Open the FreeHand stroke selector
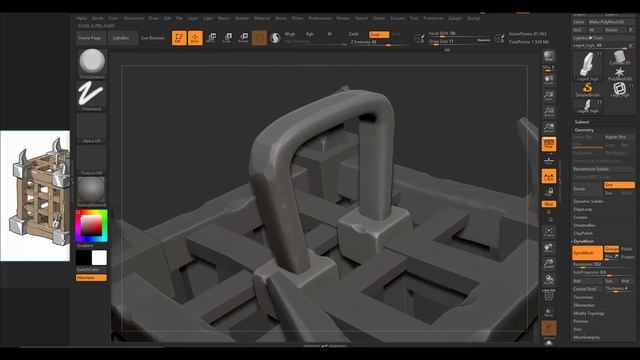640x360 pixels. click(92, 96)
